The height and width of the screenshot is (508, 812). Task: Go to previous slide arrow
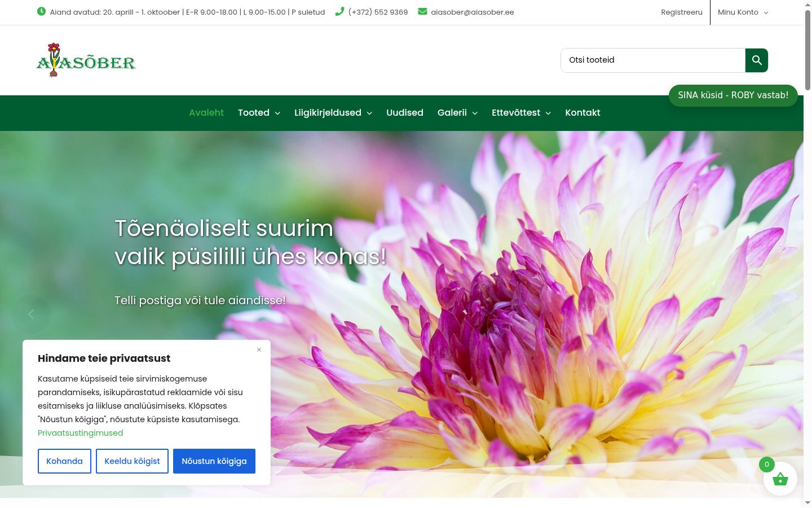tap(31, 314)
